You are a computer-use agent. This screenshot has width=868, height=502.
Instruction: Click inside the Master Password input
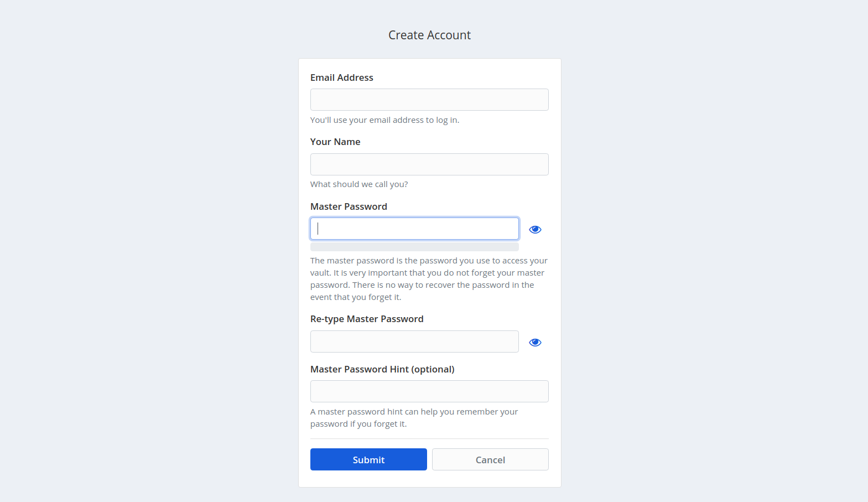[414, 229]
